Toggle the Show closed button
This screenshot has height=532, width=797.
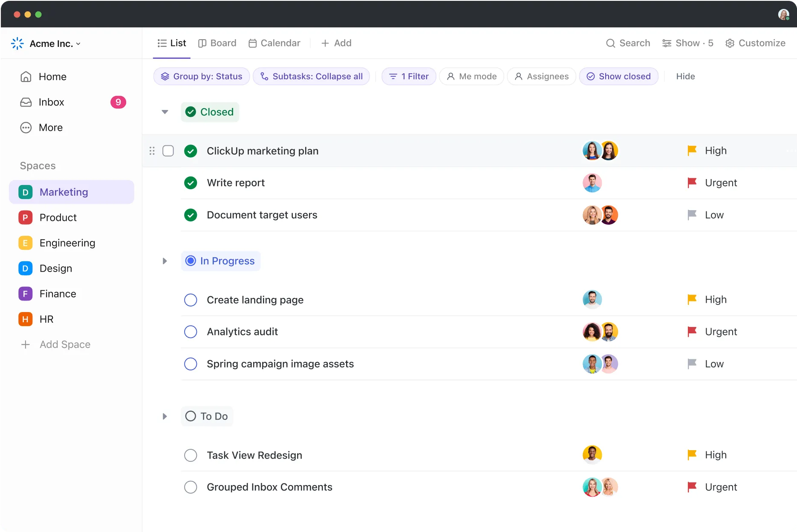click(619, 76)
